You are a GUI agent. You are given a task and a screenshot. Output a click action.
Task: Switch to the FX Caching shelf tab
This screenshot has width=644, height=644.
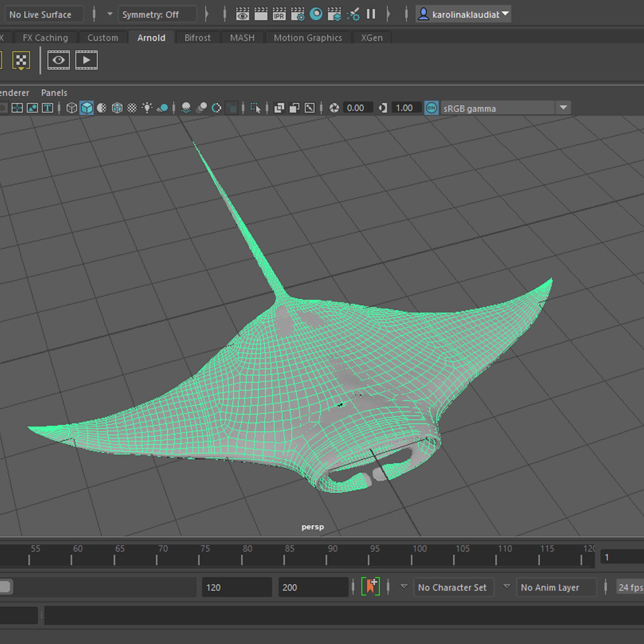click(45, 38)
